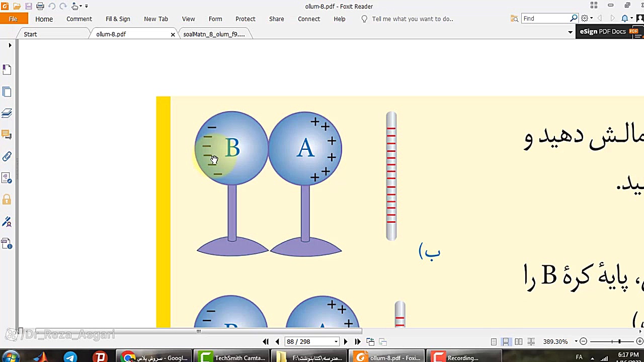Undo the last action
Image resolution: width=644 pixels, height=362 pixels.
coord(52,6)
